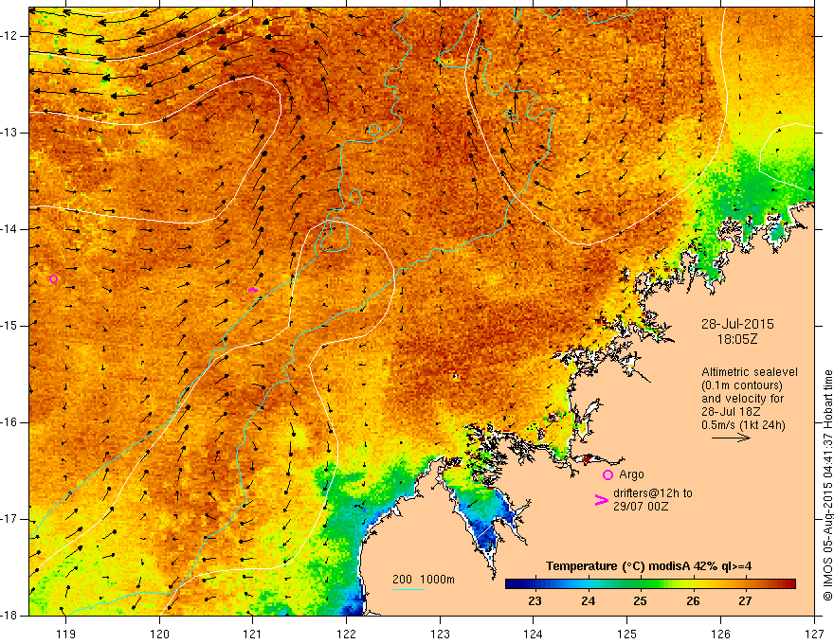Screen dimensions: 834x644
Task: Click the "28-Jul-2015" date label
Action: tap(737, 324)
